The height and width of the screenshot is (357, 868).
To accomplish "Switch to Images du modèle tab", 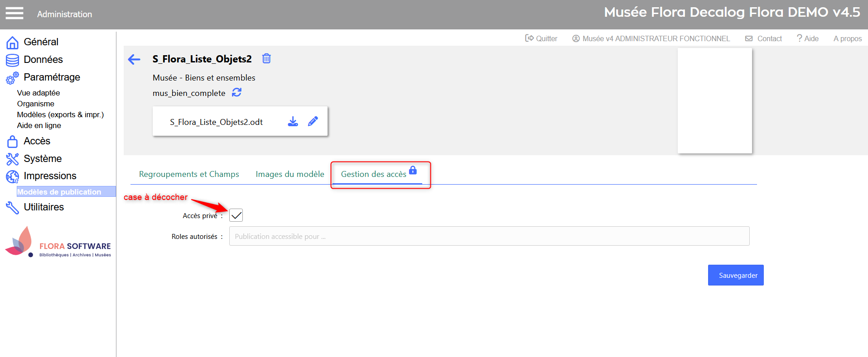I will click(290, 174).
